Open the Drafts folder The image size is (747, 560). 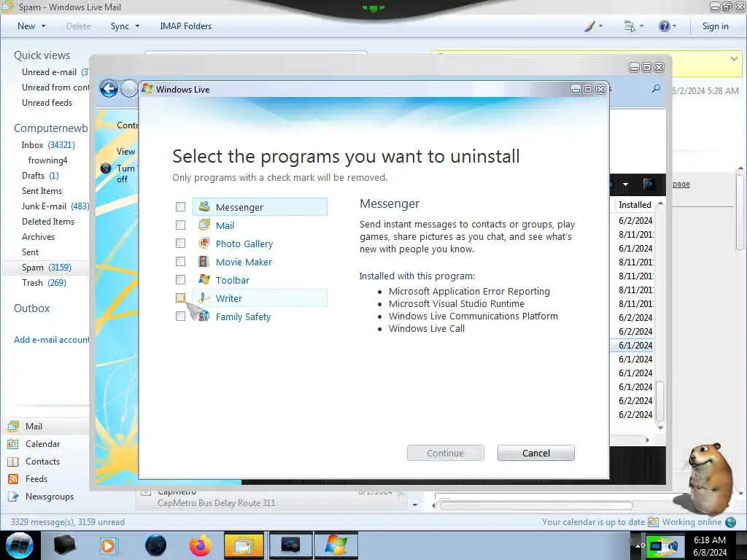pos(33,176)
